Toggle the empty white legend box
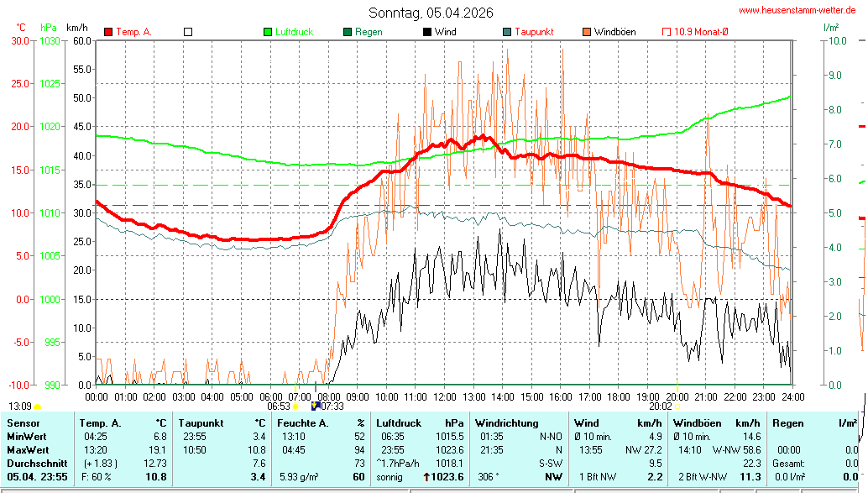This screenshot has height=493, width=868. pyautogui.click(x=188, y=32)
